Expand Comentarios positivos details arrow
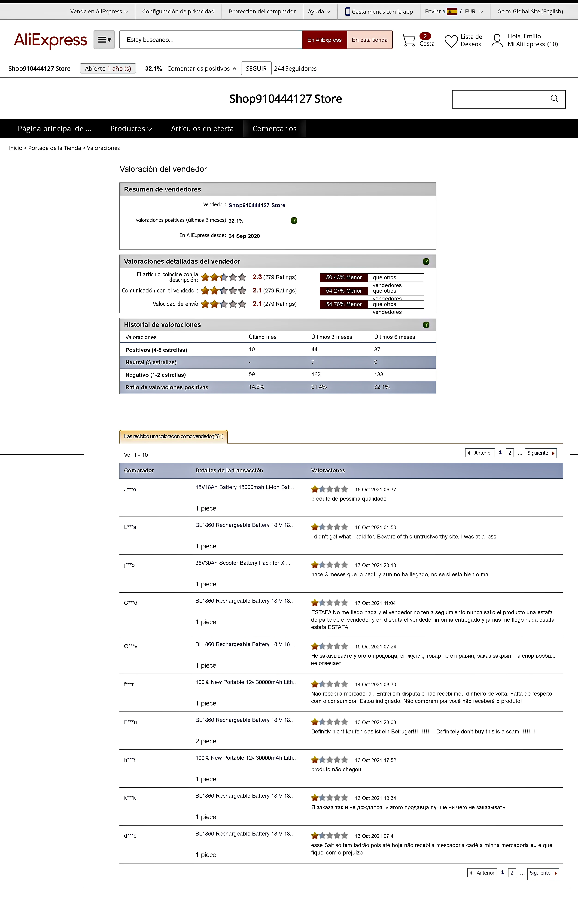 [234, 69]
